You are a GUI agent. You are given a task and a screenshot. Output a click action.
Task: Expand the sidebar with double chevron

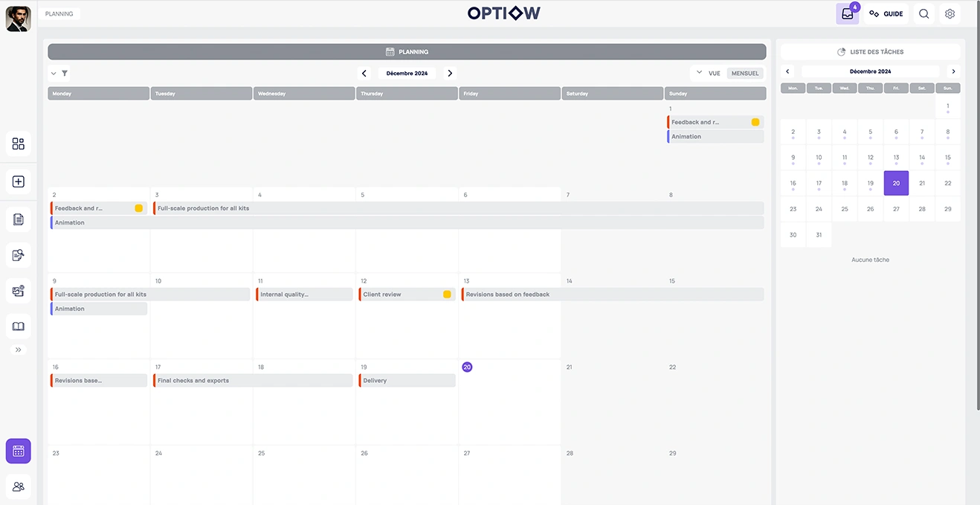tap(19, 350)
